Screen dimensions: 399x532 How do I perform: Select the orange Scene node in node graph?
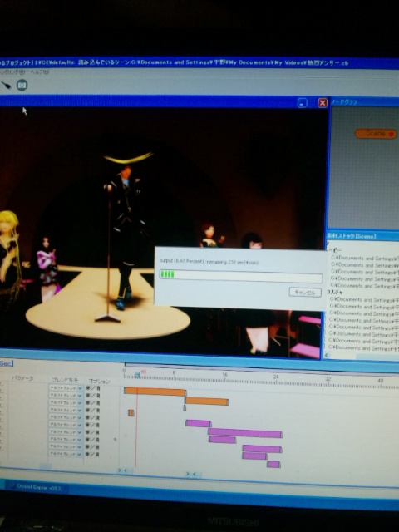376,134
